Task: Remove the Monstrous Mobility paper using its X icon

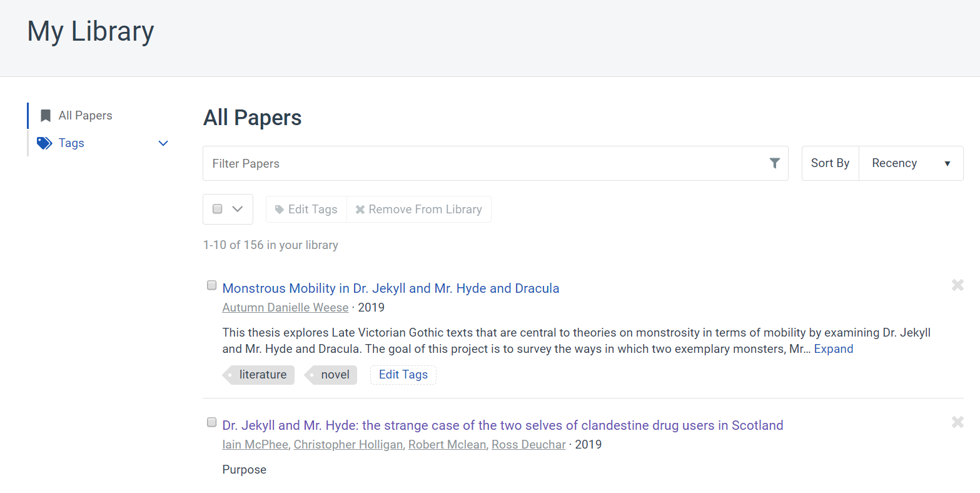Action: pos(957,285)
